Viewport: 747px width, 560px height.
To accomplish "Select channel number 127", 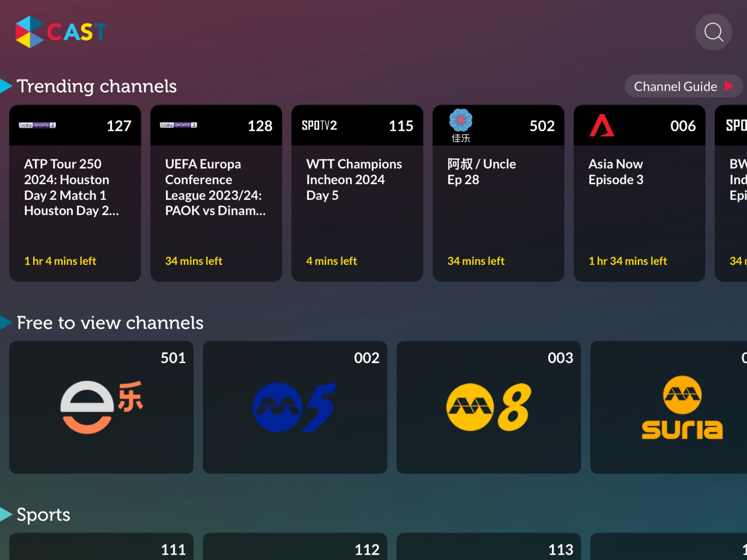I will [x=119, y=126].
